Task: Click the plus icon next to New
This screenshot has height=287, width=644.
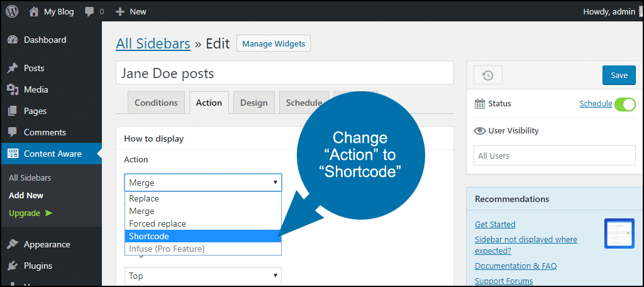Action: pos(120,11)
